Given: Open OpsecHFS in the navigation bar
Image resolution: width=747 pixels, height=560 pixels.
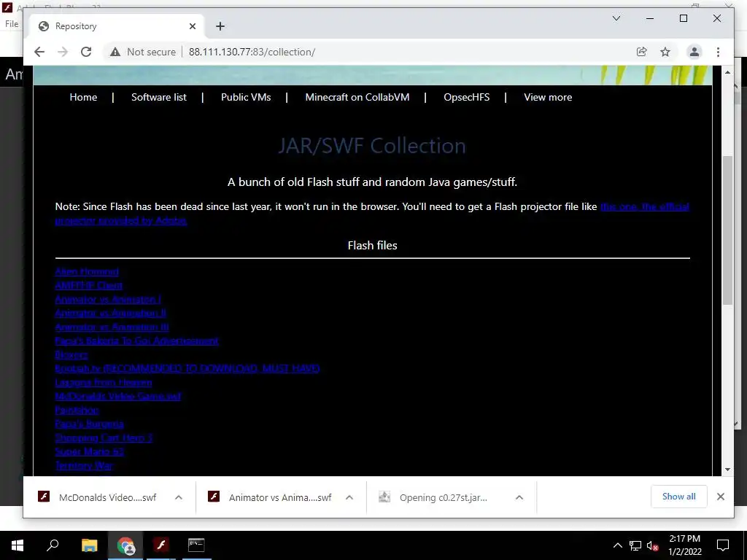Looking at the screenshot, I should (x=466, y=97).
